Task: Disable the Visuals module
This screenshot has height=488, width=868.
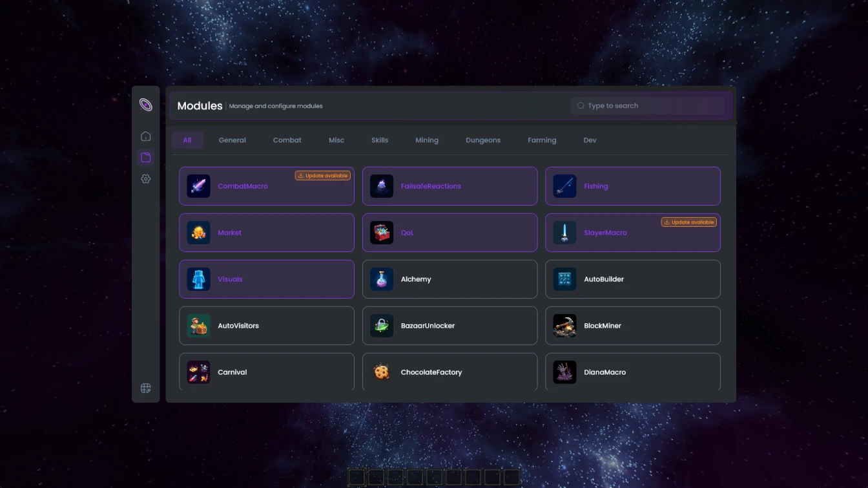Action: 266,279
